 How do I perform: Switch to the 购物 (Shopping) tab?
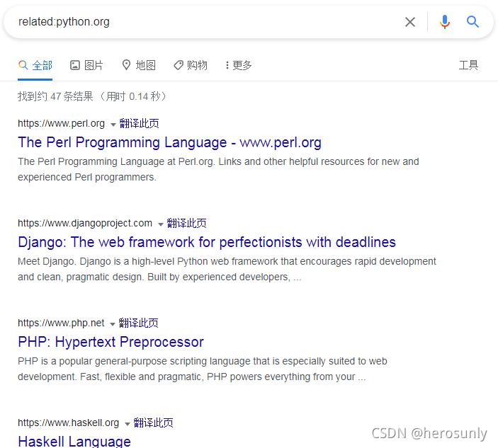[x=191, y=65]
